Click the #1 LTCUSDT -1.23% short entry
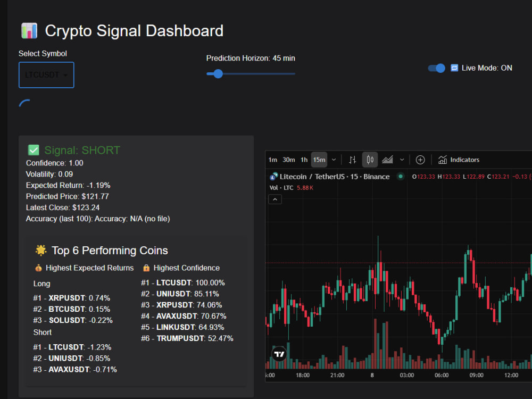Image resolution: width=532 pixels, height=399 pixels. 72,347
